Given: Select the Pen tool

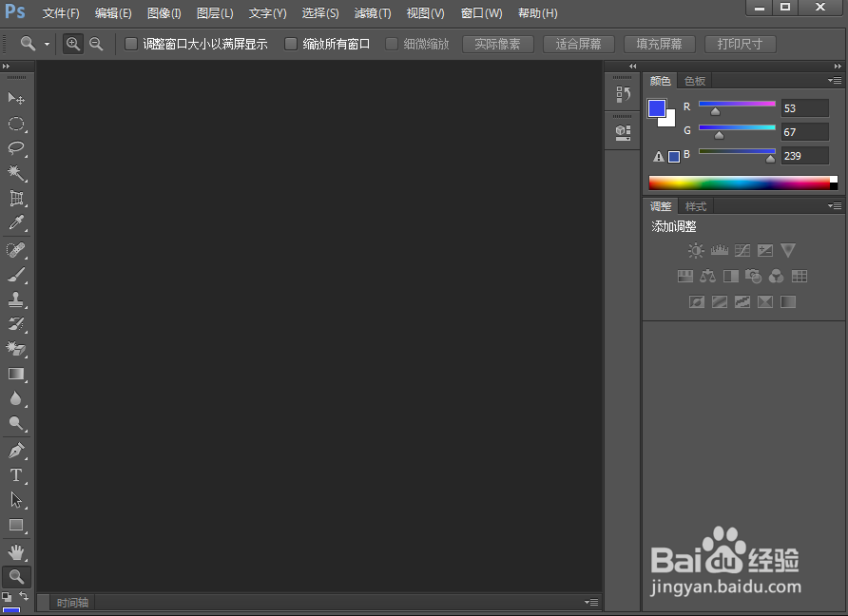Looking at the screenshot, I should pos(17,451).
